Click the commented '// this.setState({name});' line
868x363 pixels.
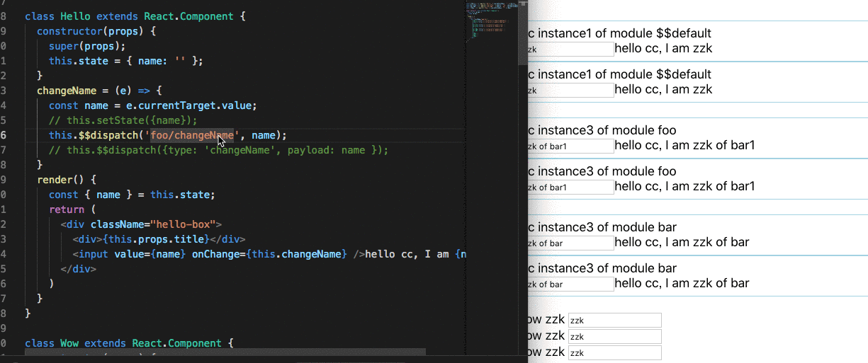point(123,120)
